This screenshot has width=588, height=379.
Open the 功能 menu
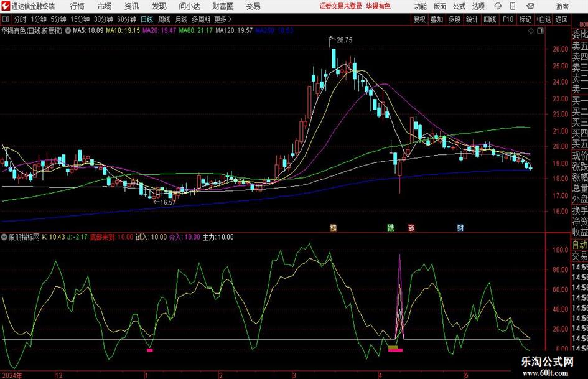click(x=421, y=6)
